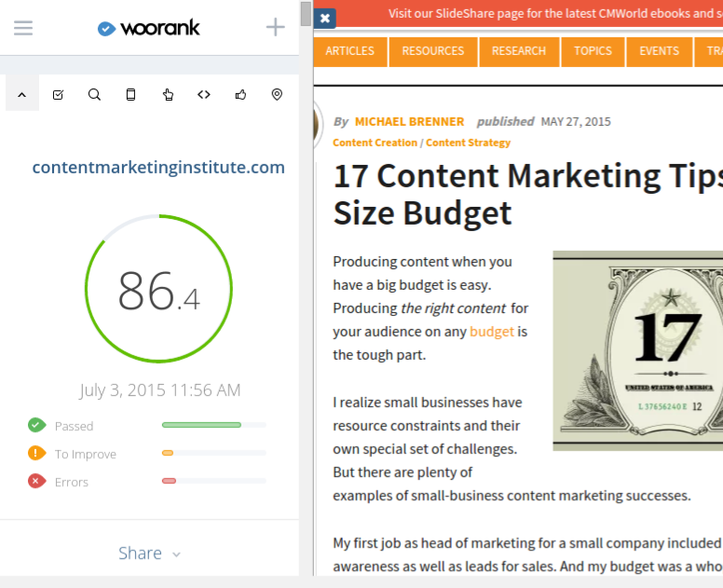Click the 17 Content Marketing Tips headline
This screenshot has height=588, width=723.
pos(527,194)
